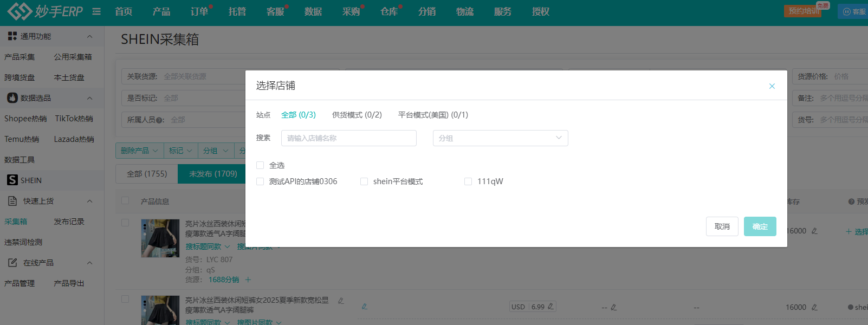Check the 全选 checkbox in dialog

260,165
